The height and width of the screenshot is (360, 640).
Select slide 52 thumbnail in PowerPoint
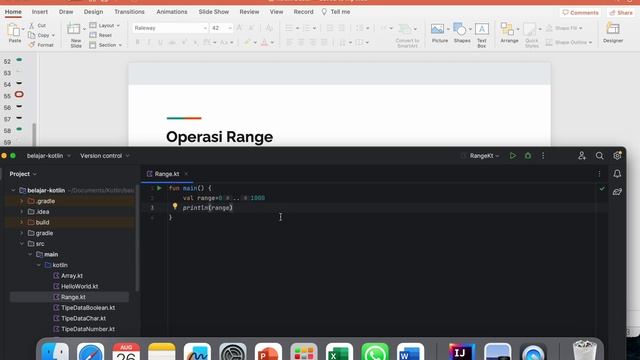(x=19, y=60)
